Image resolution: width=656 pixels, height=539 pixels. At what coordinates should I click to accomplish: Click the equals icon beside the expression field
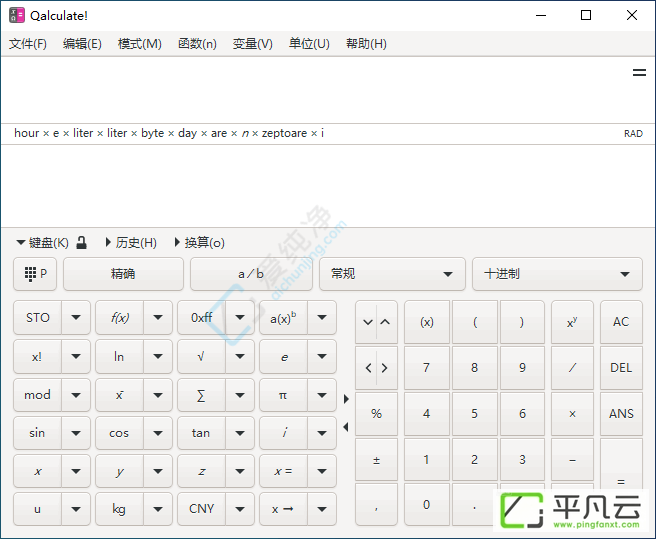639,72
